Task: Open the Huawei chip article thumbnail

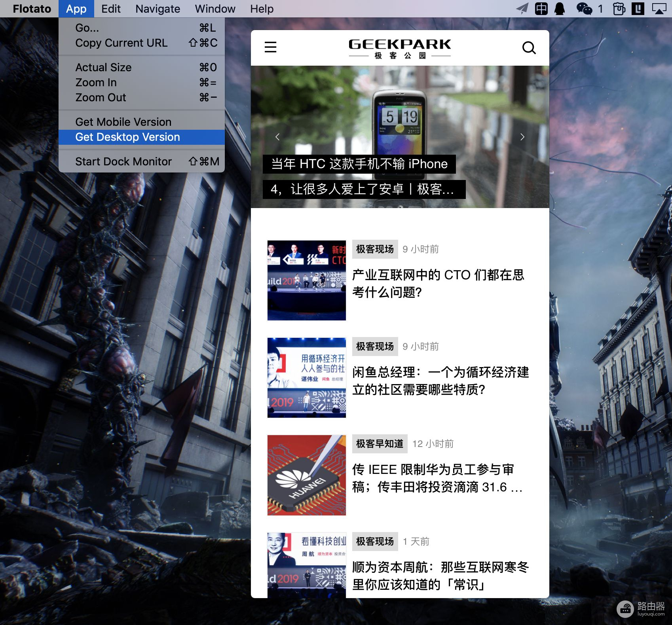Action: [307, 475]
